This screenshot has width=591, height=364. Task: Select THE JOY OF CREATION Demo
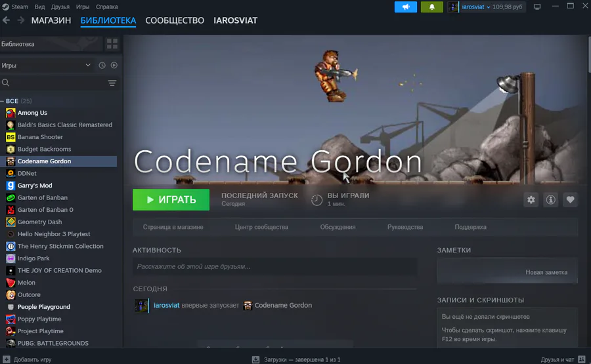click(58, 270)
